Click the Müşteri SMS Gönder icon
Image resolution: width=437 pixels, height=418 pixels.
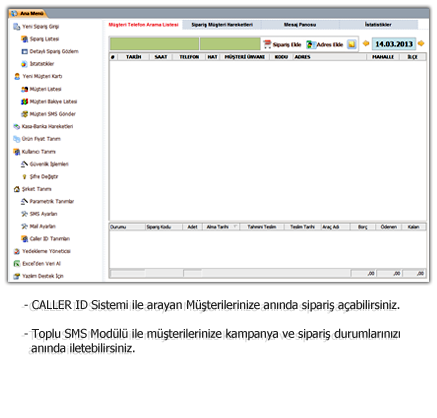[24, 114]
